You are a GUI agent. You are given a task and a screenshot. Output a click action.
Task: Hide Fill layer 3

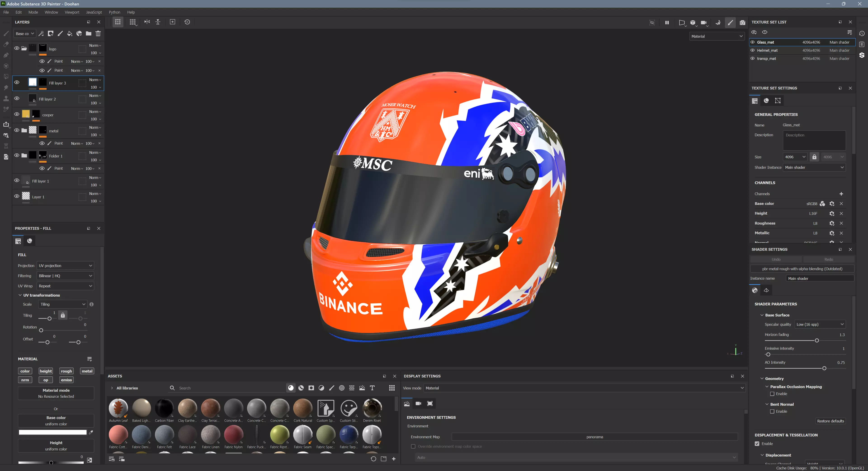click(x=17, y=82)
